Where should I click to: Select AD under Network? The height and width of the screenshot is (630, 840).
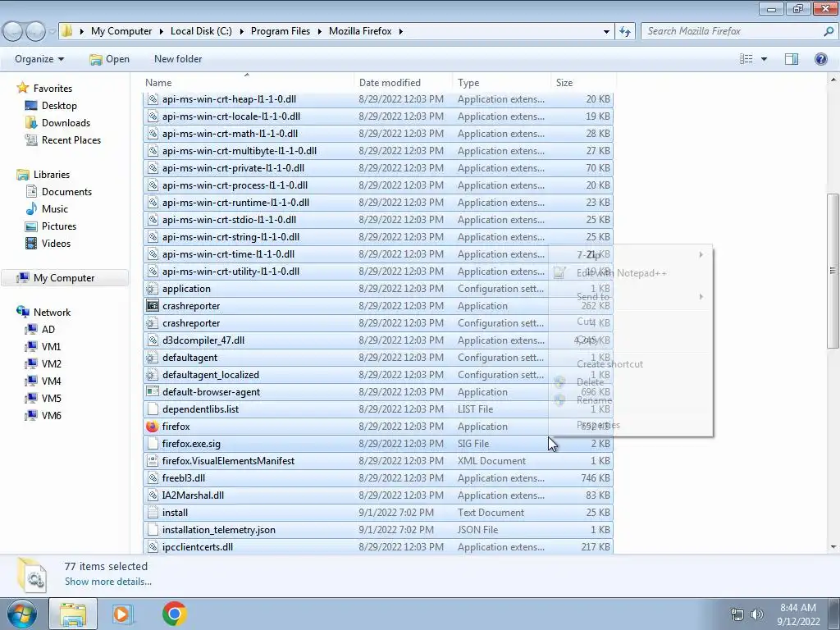click(x=48, y=330)
